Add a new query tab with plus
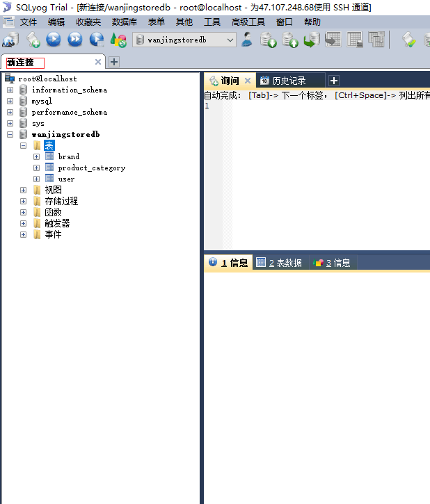430x504 pixels. (x=334, y=81)
